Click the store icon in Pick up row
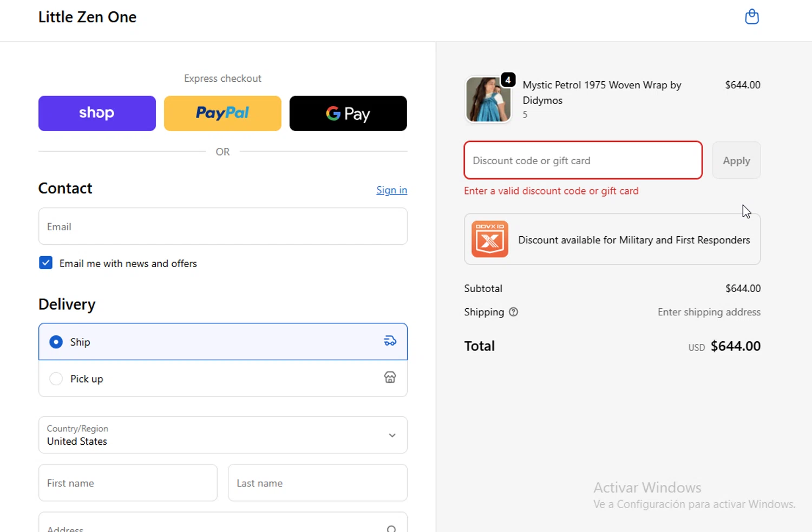Viewport: 812px width, 532px height. (x=390, y=378)
